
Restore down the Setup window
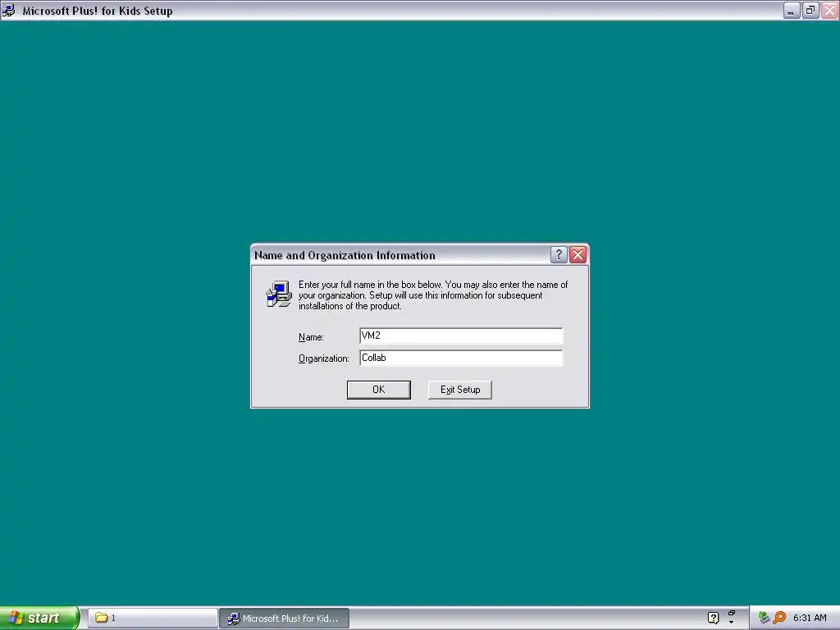coord(810,10)
